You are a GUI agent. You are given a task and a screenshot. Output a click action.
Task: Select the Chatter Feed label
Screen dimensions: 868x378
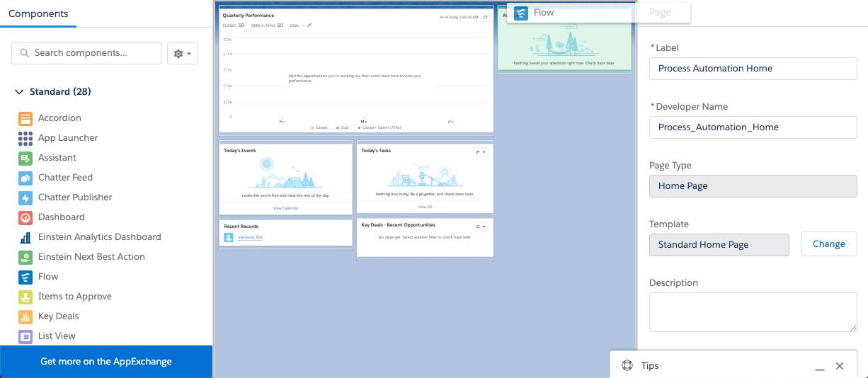[65, 178]
